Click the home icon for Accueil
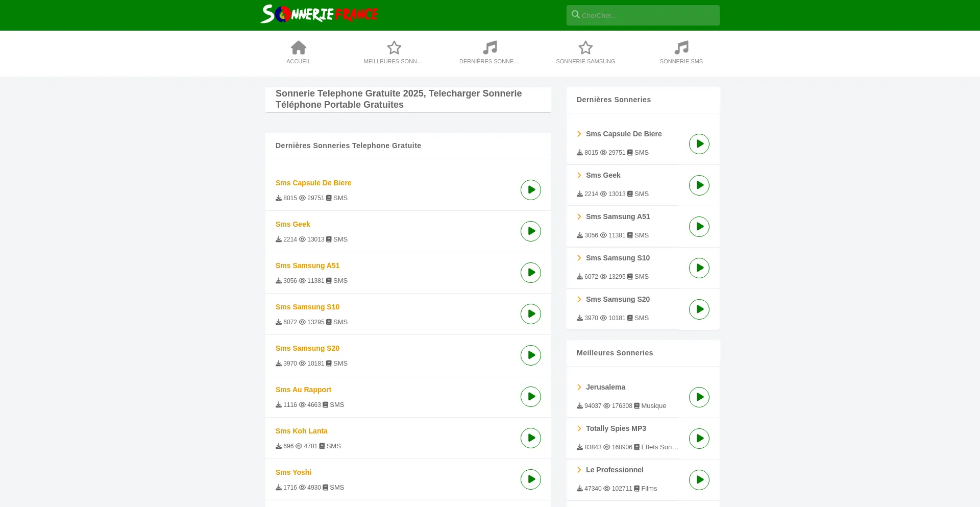Viewport: 980px width, 507px height. coord(299,47)
